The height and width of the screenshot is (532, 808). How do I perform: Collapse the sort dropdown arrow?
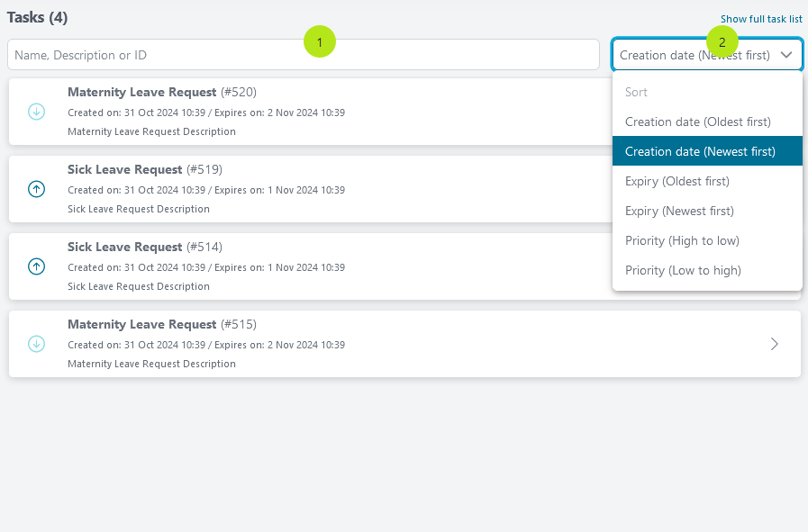[x=785, y=55]
